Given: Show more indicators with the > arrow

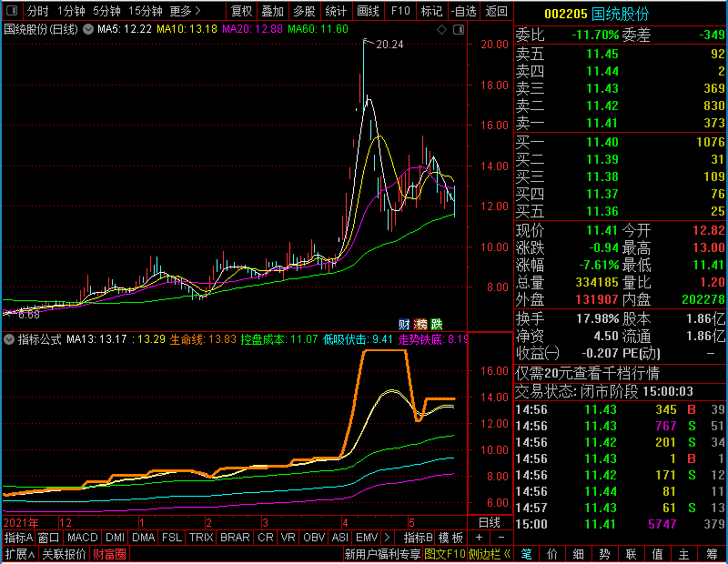Looking at the screenshot, I should [387, 538].
